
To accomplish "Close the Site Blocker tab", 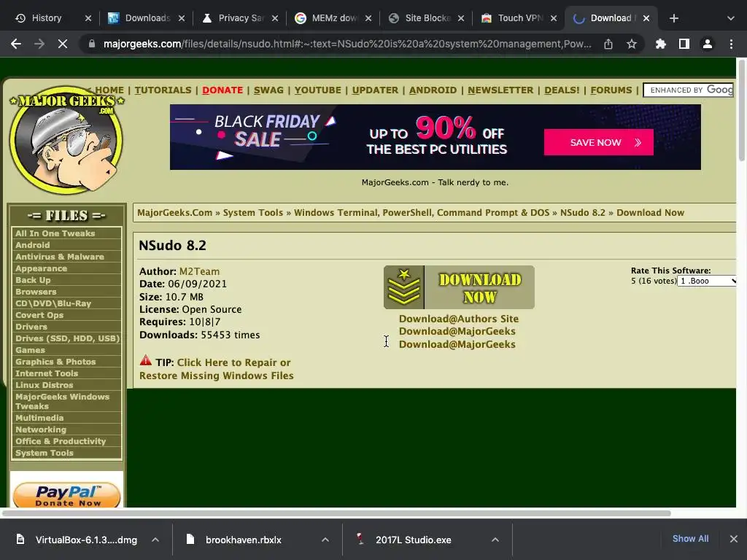I will click(461, 18).
